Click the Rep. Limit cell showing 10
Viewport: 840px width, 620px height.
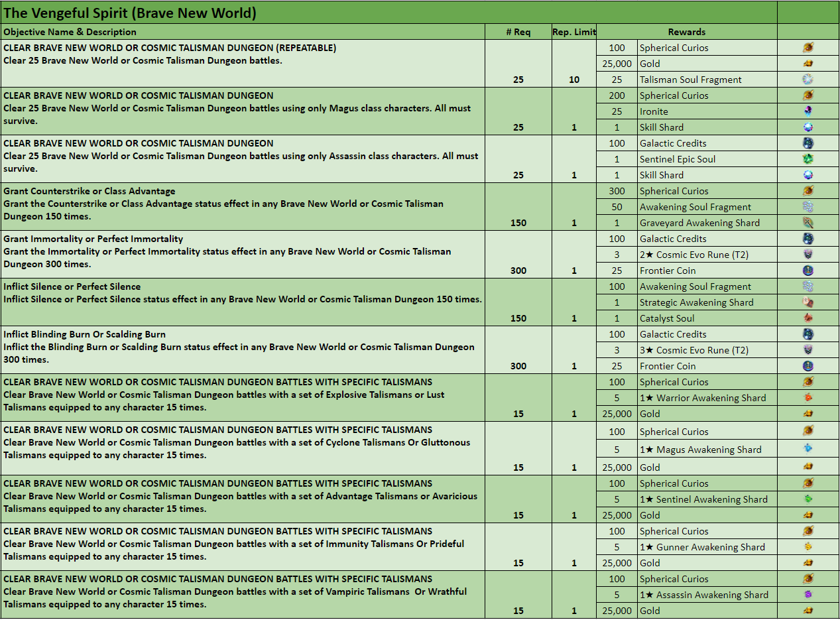coord(574,64)
